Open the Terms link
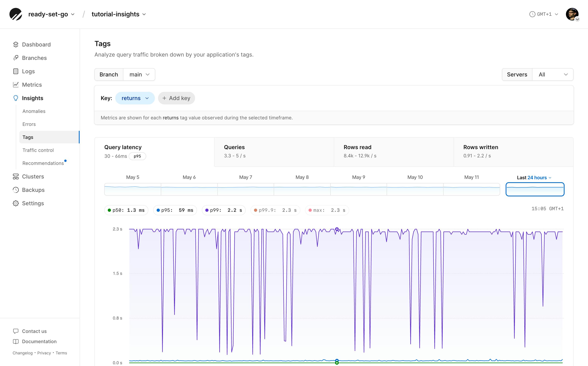 tap(61, 353)
